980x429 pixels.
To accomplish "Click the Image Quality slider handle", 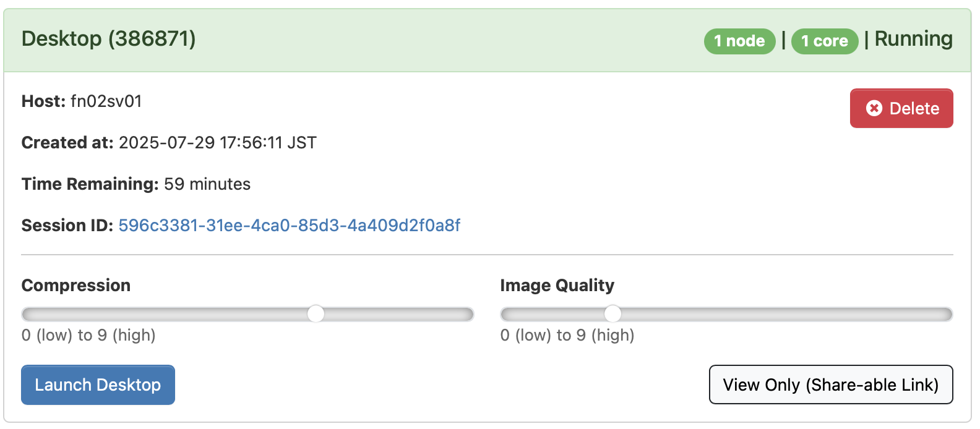I will pos(612,314).
